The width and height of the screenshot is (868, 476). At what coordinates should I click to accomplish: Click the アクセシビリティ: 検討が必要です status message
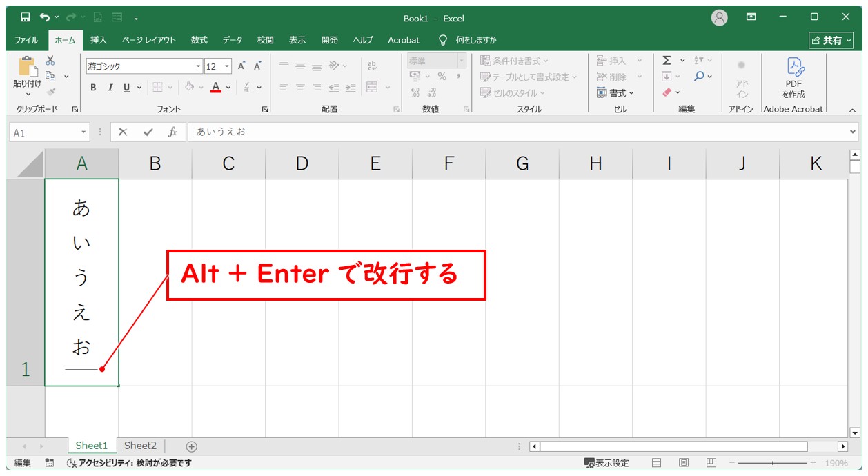pos(128,463)
